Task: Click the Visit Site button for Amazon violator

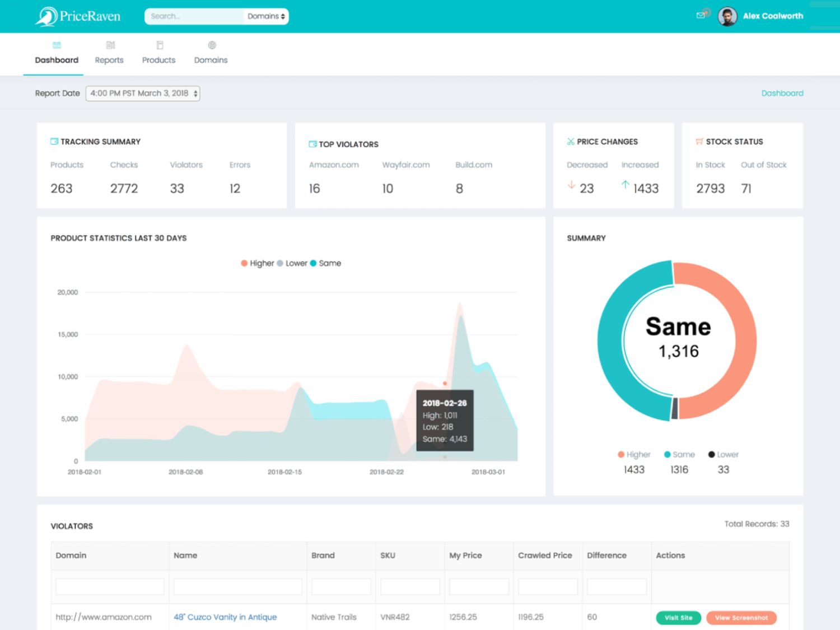Action: 678,618
